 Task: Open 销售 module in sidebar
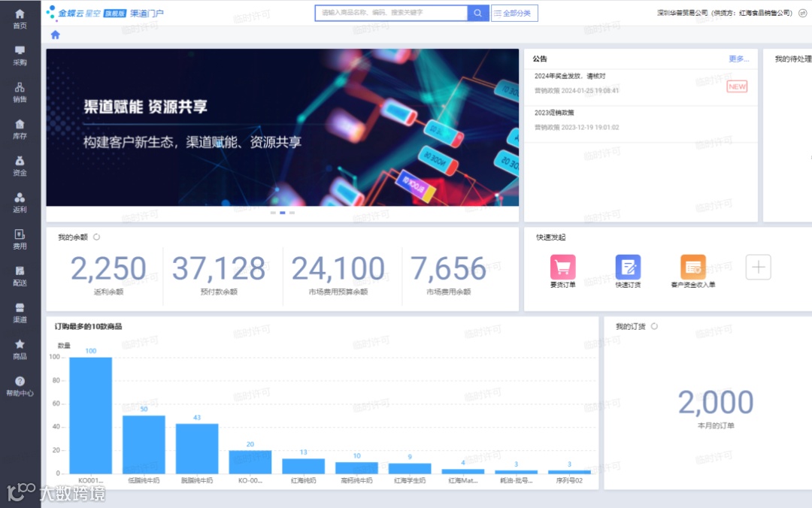coord(20,92)
